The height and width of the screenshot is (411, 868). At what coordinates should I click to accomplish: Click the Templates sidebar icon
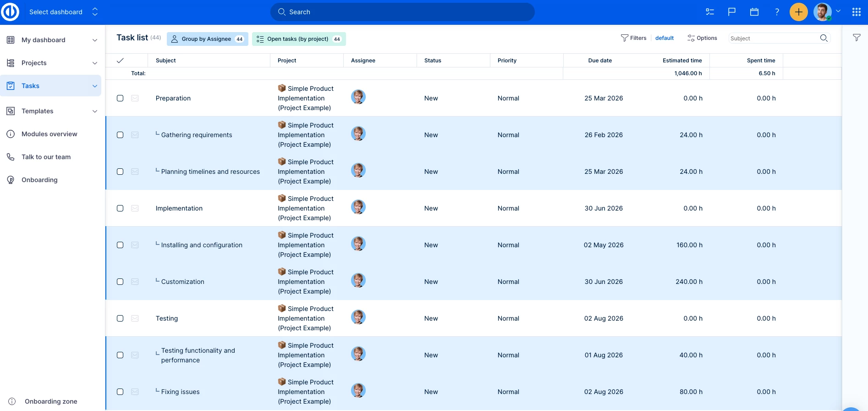tap(11, 111)
